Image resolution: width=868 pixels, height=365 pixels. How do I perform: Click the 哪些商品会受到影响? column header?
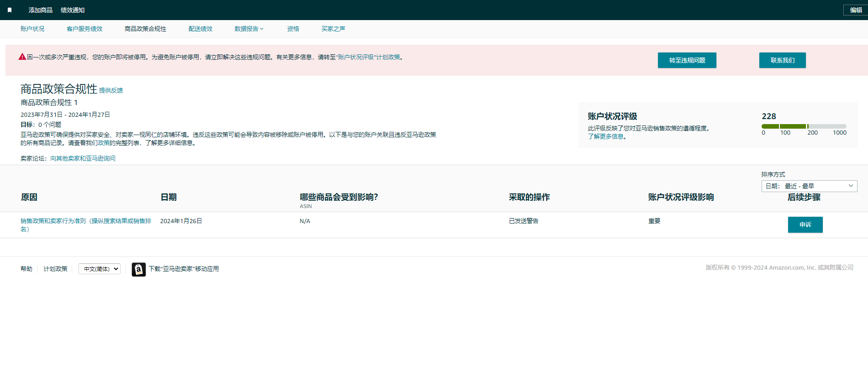pos(339,197)
